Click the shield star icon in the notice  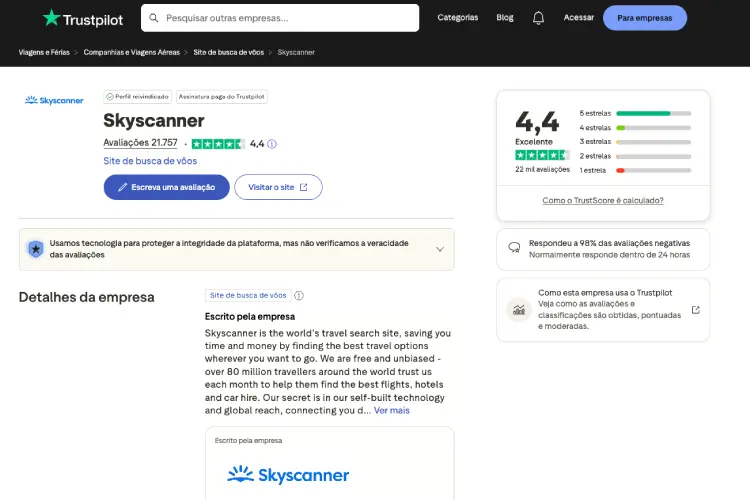coord(35,249)
